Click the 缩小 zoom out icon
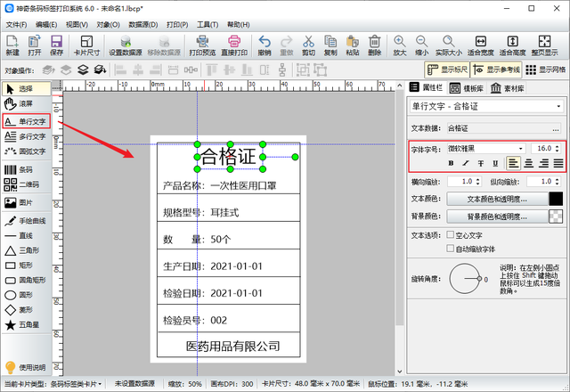The image size is (570, 392). [x=421, y=45]
